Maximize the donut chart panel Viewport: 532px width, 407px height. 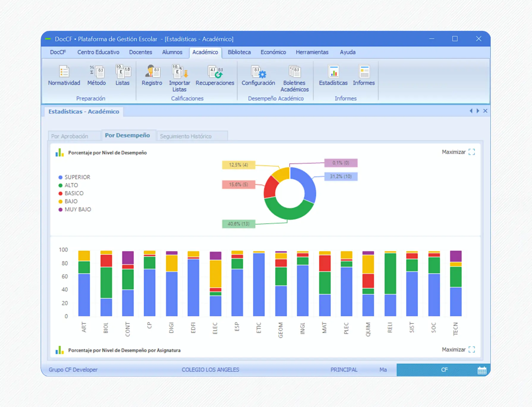pyautogui.click(x=458, y=152)
